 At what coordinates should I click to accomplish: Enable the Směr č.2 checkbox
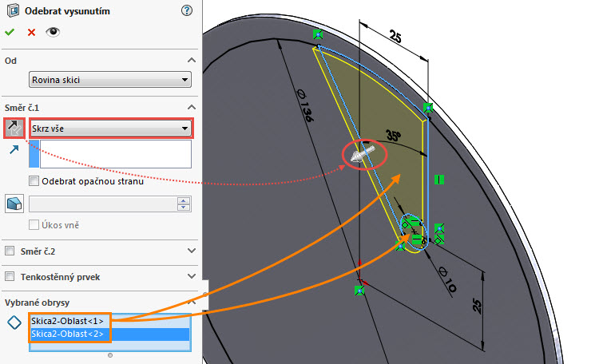click(10, 251)
